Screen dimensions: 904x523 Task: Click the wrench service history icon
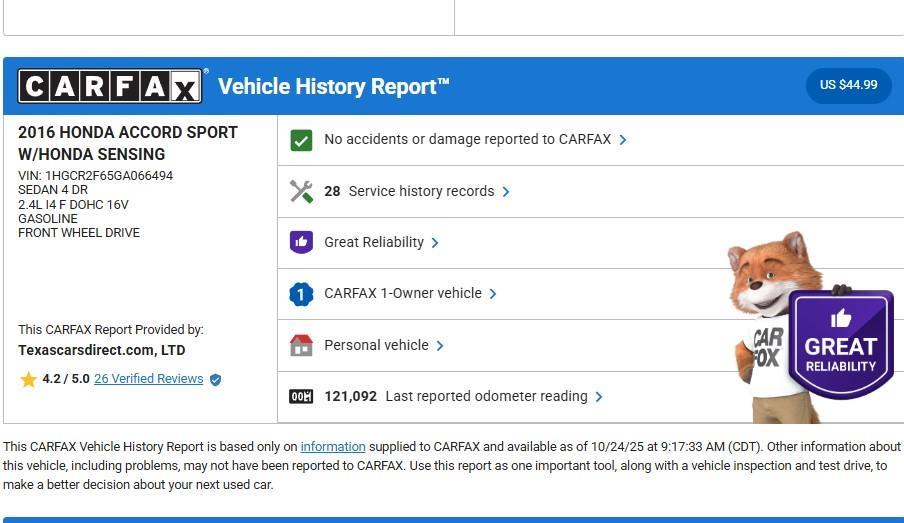[301, 191]
